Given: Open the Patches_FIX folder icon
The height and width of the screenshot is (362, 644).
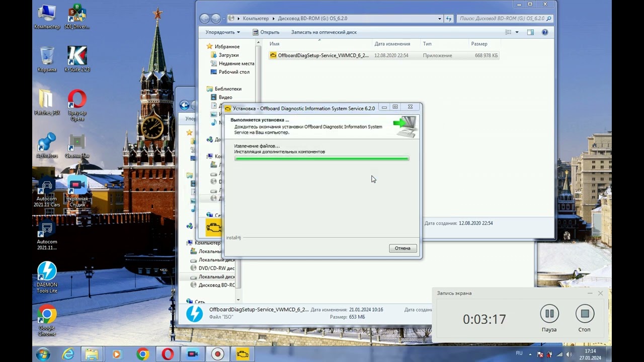Looking at the screenshot, I should [x=47, y=103].
